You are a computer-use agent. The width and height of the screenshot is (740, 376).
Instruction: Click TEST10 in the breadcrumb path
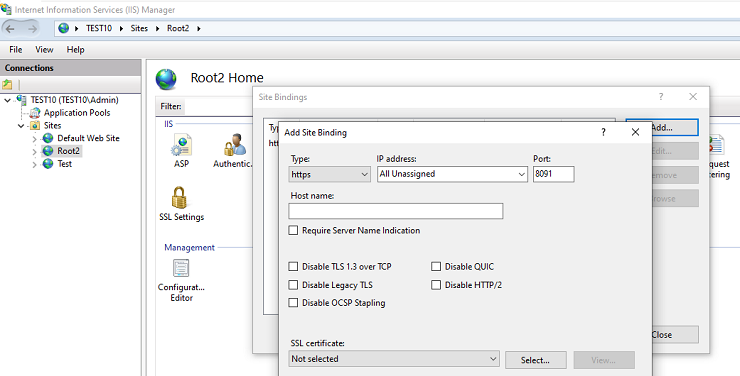(x=99, y=28)
